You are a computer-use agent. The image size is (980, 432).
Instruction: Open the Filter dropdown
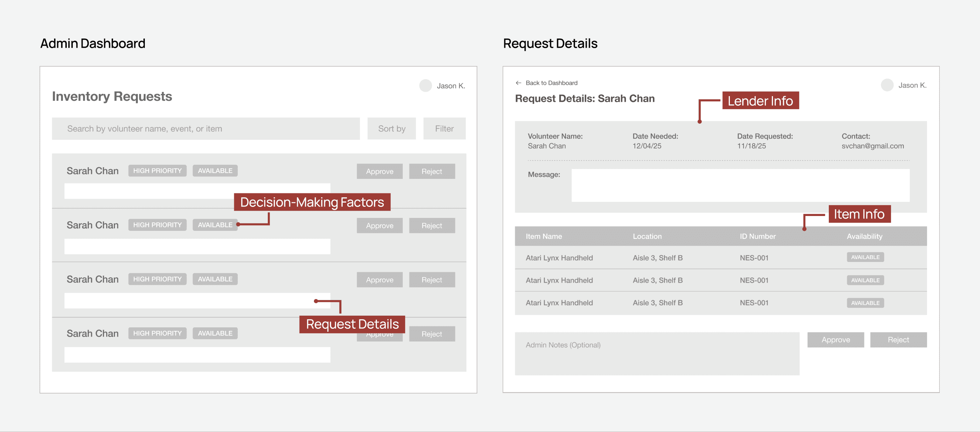pos(444,129)
